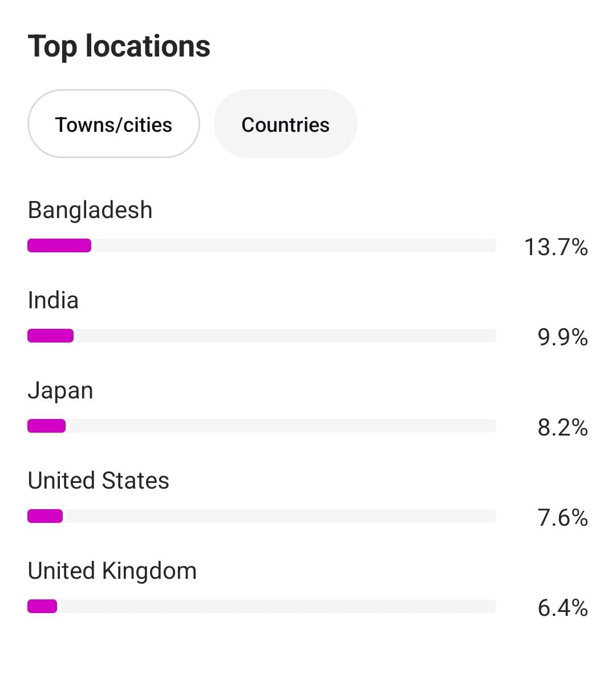The width and height of the screenshot is (616, 685).
Task: Select the Countries tab
Action: [x=285, y=124]
